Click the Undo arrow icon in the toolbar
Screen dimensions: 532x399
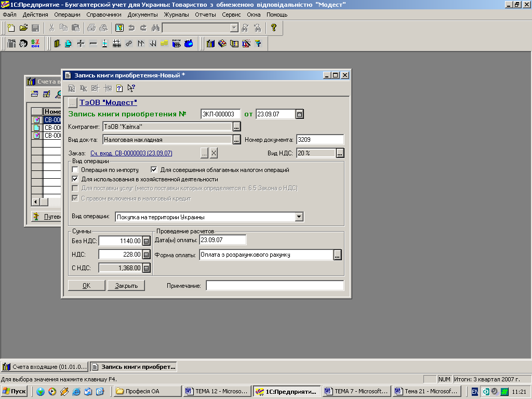coord(131,28)
